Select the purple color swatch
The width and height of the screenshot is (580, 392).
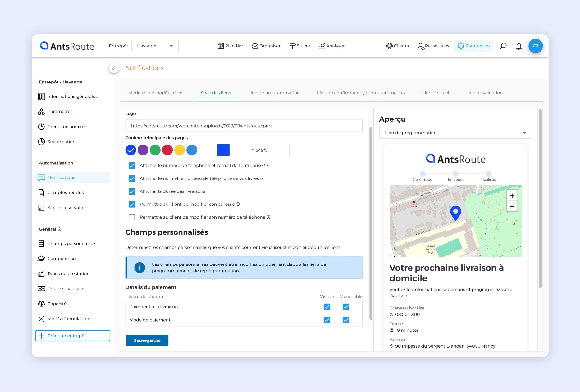point(143,150)
